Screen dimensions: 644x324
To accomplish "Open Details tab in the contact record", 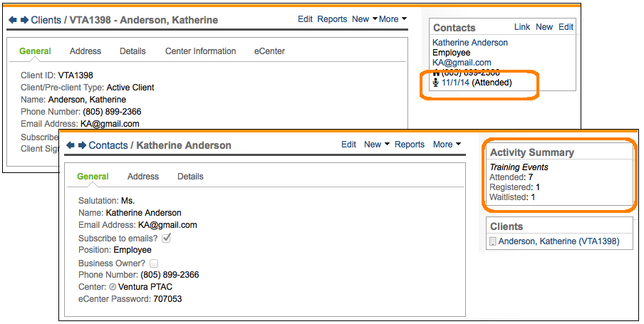I will click(x=190, y=177).
